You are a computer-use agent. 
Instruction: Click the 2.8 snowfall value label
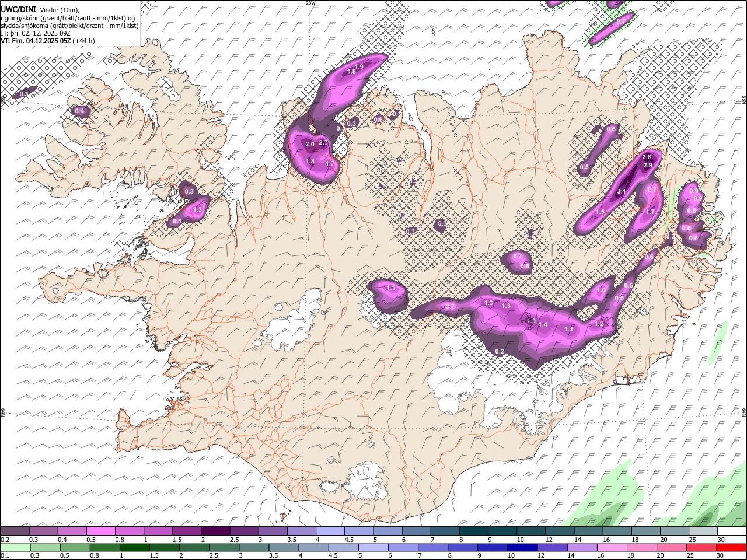point(647,157)
